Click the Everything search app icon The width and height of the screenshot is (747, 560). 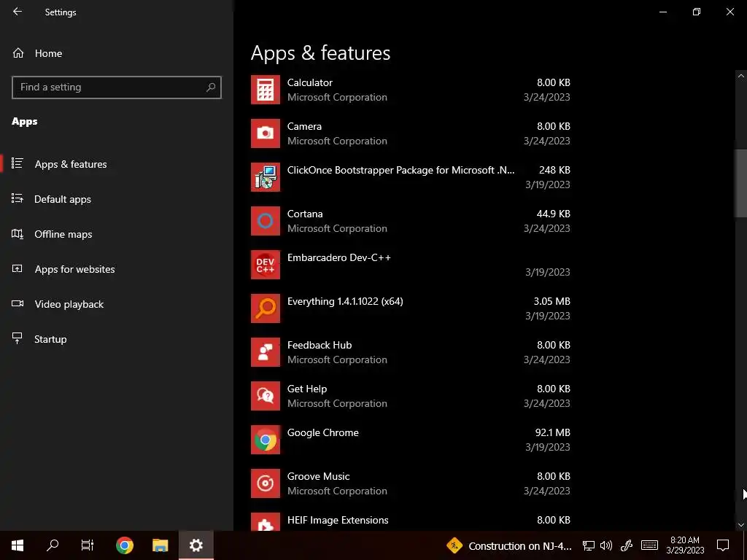click(x=266, y=308)
